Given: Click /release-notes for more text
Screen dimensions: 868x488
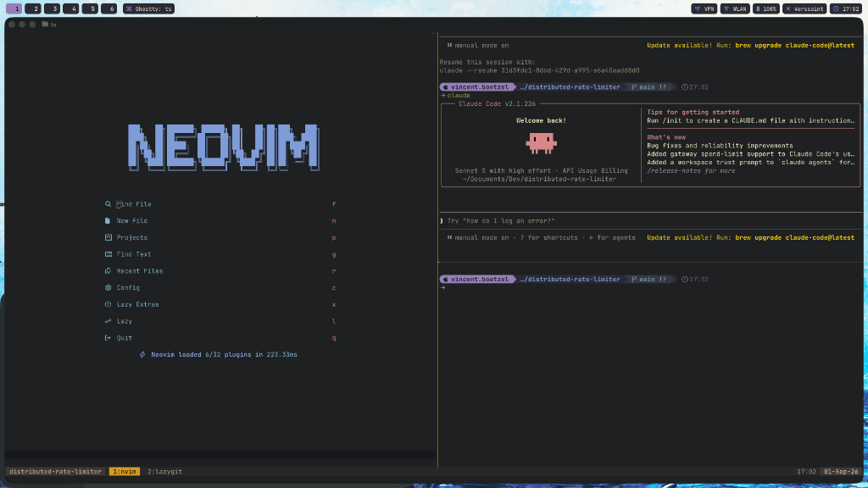Looking at the screenshot, I should tap(691, 171).
